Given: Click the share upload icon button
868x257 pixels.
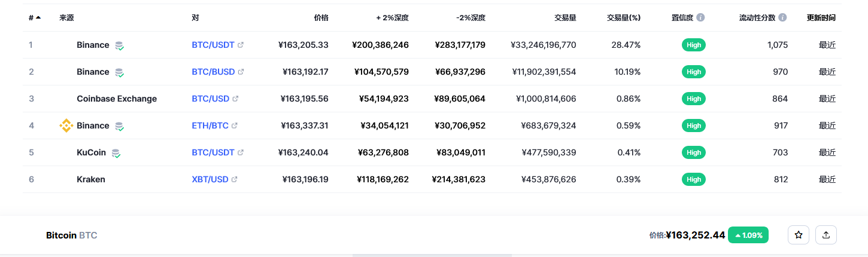Looking at the screenshot, I should [826, 235].
